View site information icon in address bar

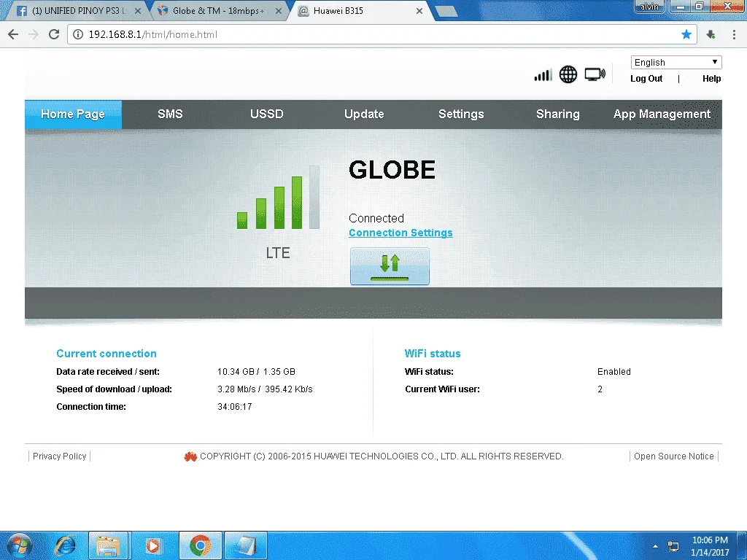[x=78, y=34]
